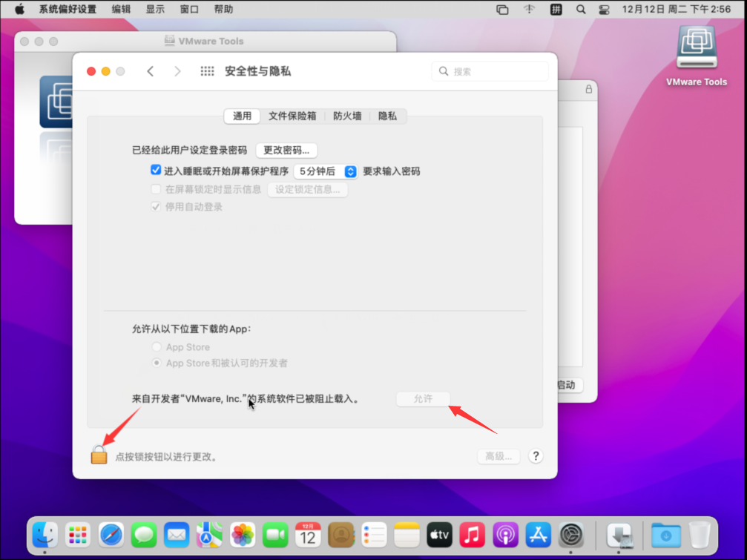Show all preferences grid icon
Viewport: 747px width, 560px height.
tap(207, 71)
